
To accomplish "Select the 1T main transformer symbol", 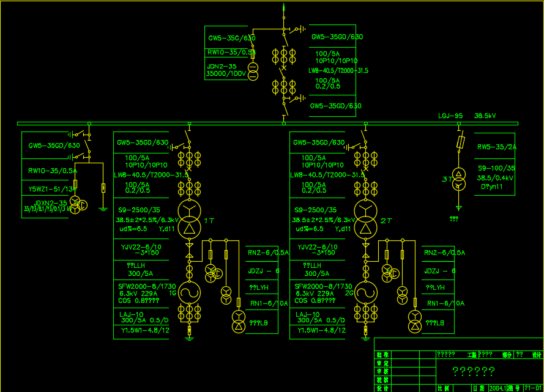I will tap(190, 220).
